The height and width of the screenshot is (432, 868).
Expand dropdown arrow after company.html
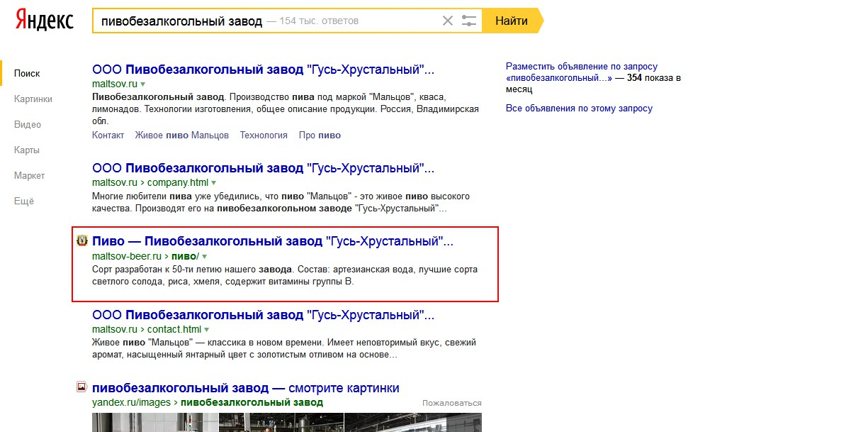214,183
